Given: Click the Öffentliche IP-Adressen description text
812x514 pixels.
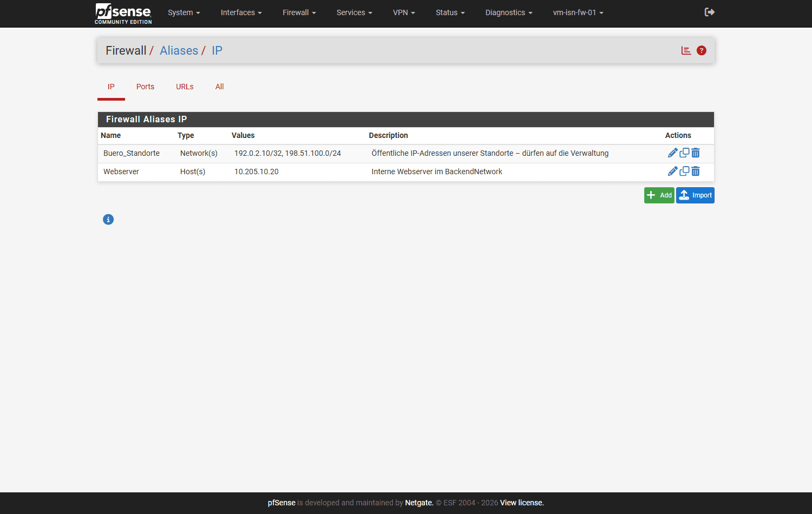Looking at the screenshot, I should tap(490, 153).
